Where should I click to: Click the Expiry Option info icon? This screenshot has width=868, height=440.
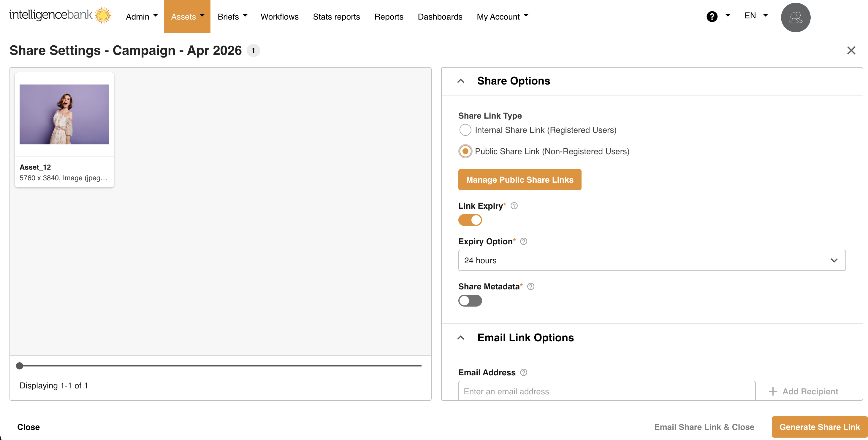coord(523,241)
